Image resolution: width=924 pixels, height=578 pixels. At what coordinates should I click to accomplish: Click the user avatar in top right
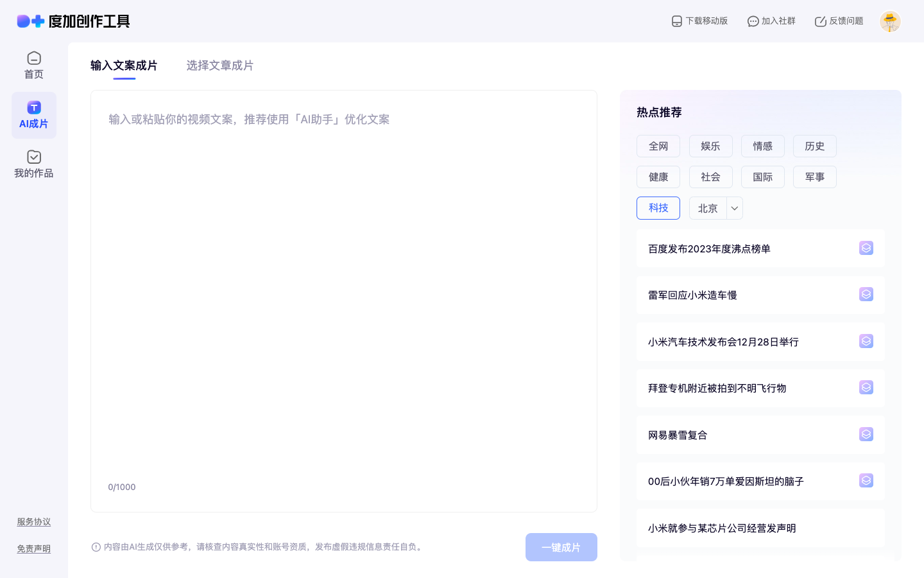click(x=890, y=21)
